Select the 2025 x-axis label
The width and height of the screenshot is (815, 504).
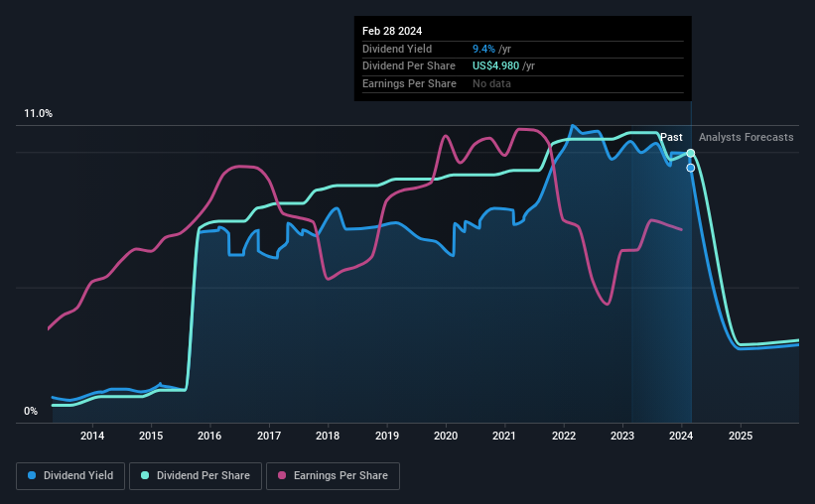pyautogui.click(x=741, y=436)
